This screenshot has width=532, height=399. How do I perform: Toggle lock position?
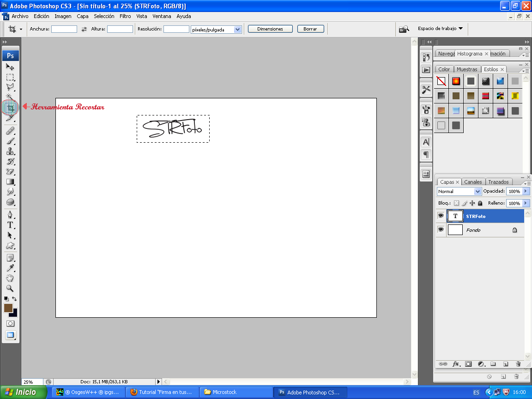pyautogui.click(x=472, y=203)
